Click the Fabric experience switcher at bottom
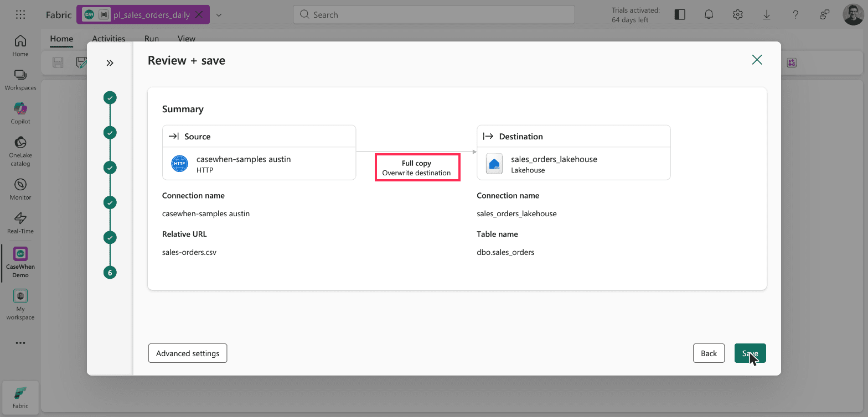868x417 pixels. pyautogui.click(x=20, y=397)
